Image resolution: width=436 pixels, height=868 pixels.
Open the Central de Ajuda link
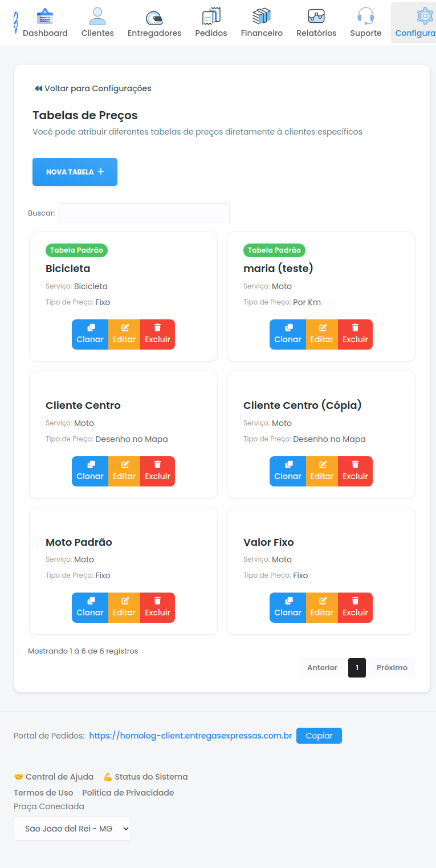54,777
